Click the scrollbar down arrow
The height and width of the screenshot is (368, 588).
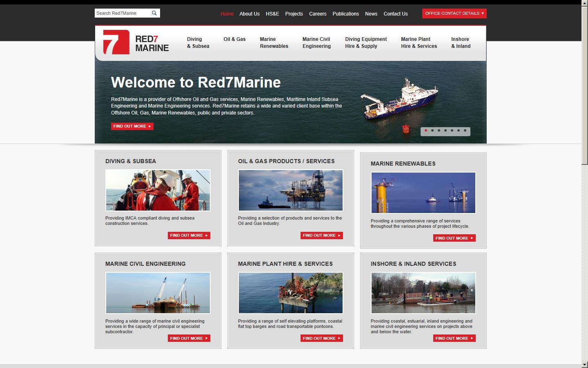pyautogui.click(x=584, y=364)
